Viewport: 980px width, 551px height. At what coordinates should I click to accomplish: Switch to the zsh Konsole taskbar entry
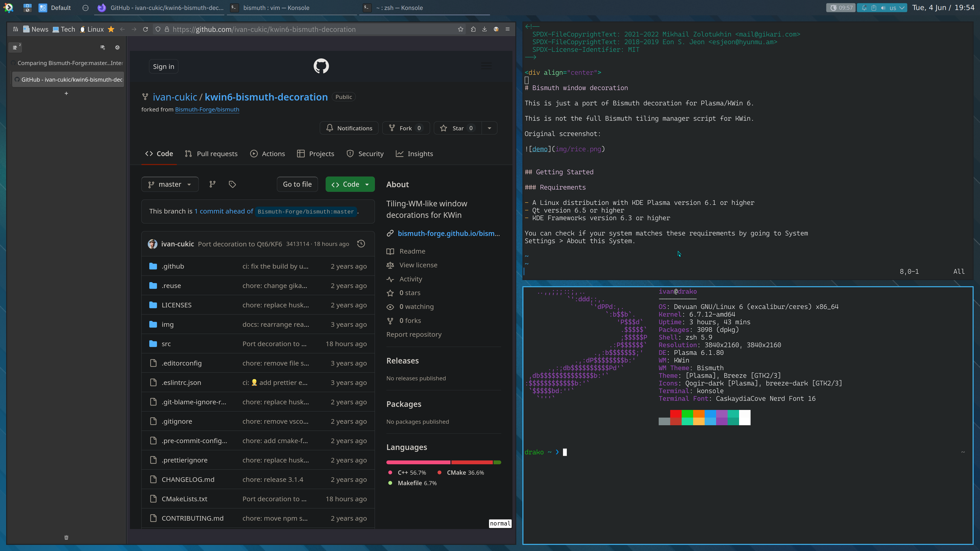click(425, 8)
